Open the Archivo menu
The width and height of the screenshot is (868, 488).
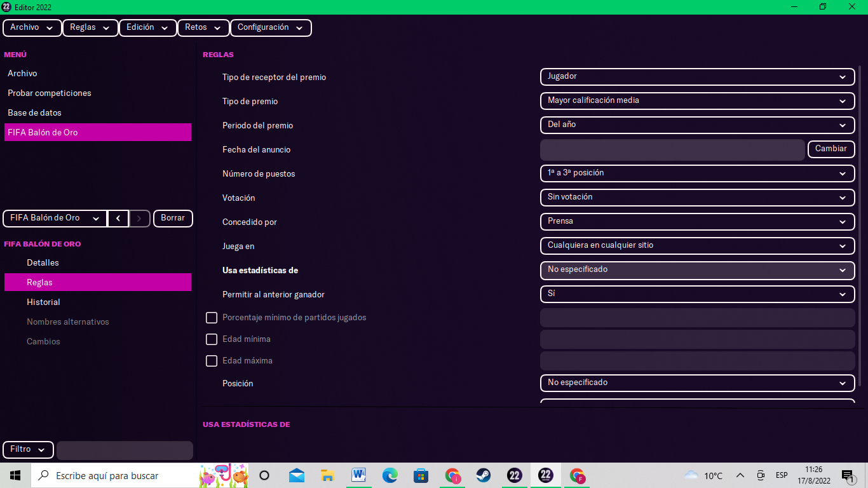click(x=32, y=28)
